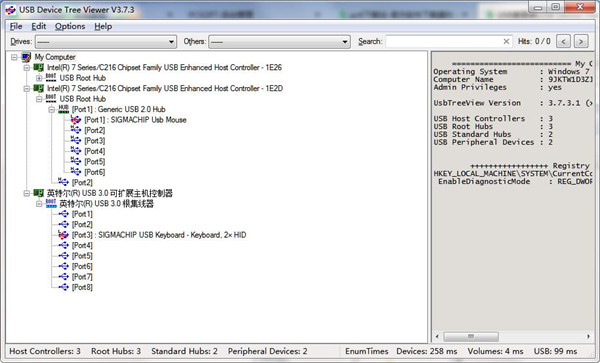
Task: Collapse the 1E2D host controller node
Action: click(x=26, y=88)
